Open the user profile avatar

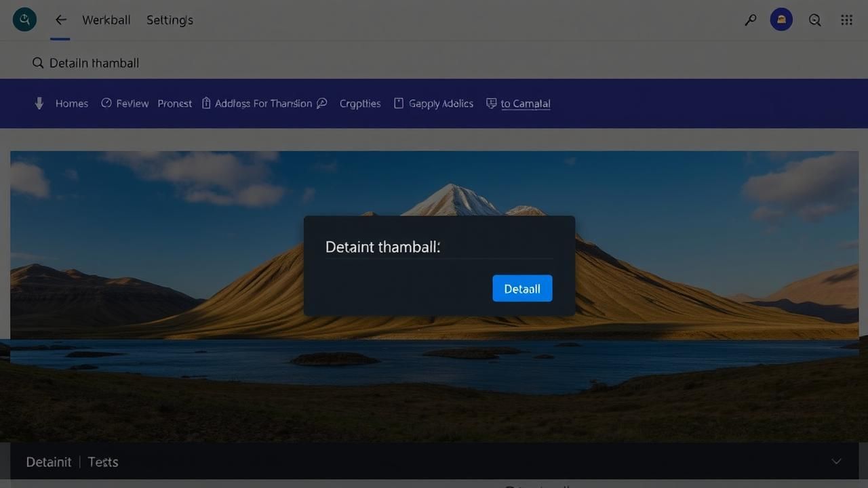[781, 20]
